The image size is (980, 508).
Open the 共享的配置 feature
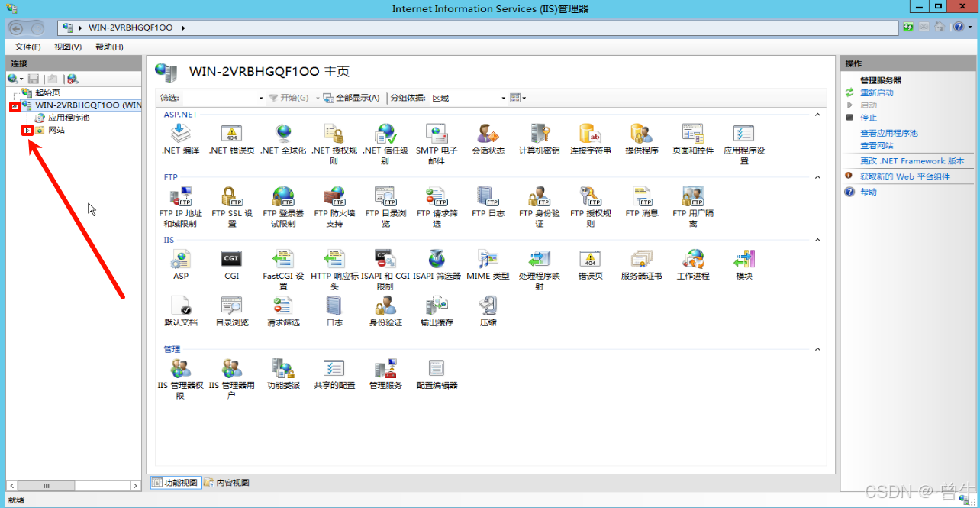[334, 374]
